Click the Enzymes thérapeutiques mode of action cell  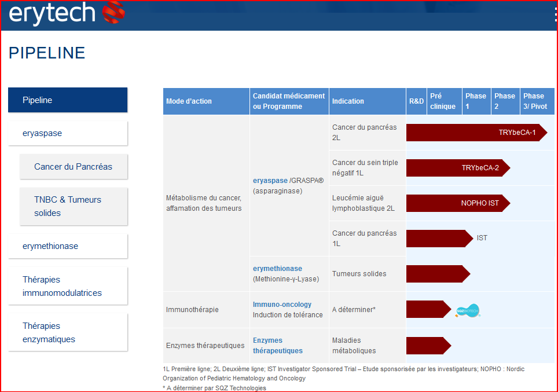coord(207,345)
